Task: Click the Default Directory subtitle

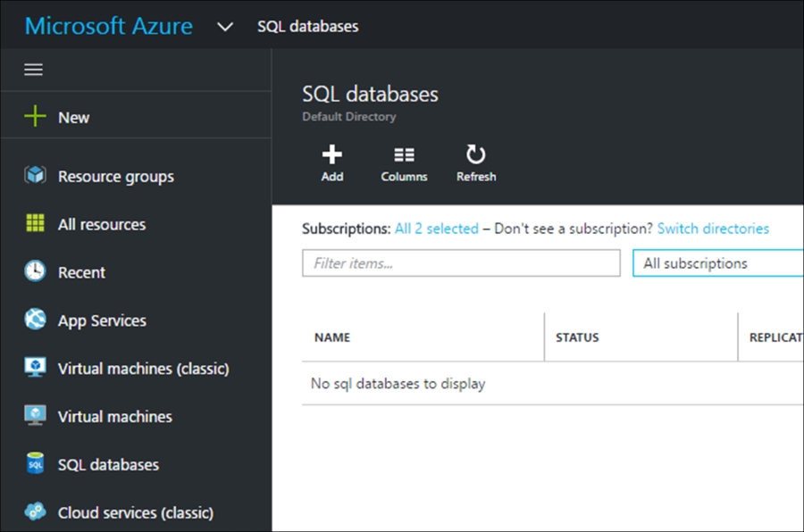Action: point(348,116)
